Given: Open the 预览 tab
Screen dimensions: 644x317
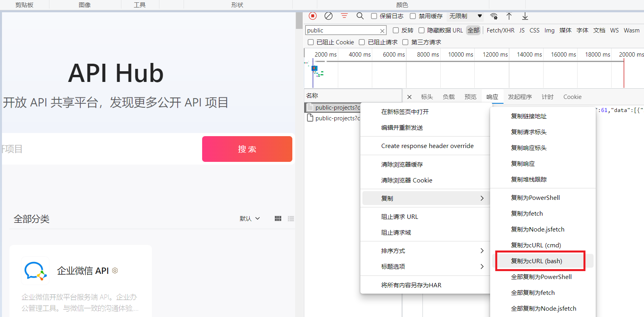Looking at the screenshot, I should [470, 97].
